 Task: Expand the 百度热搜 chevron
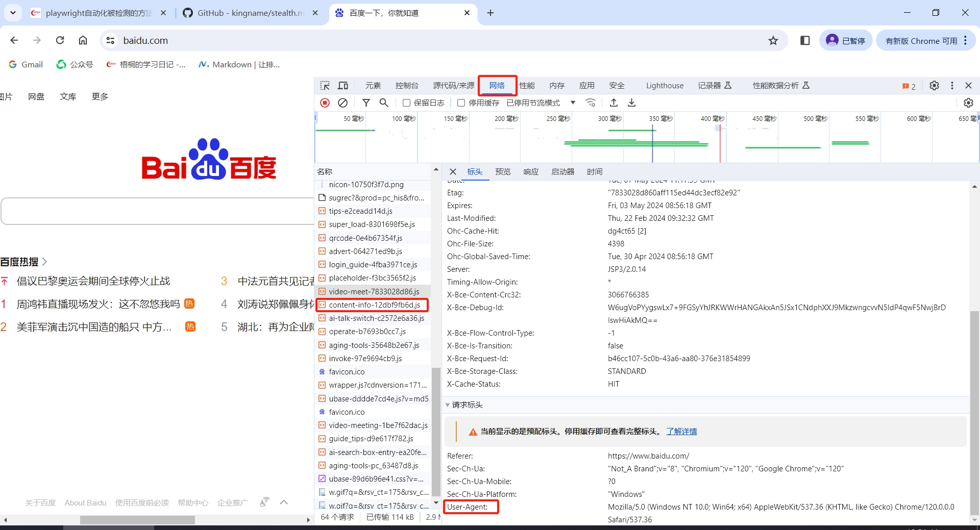coord(45,262)
